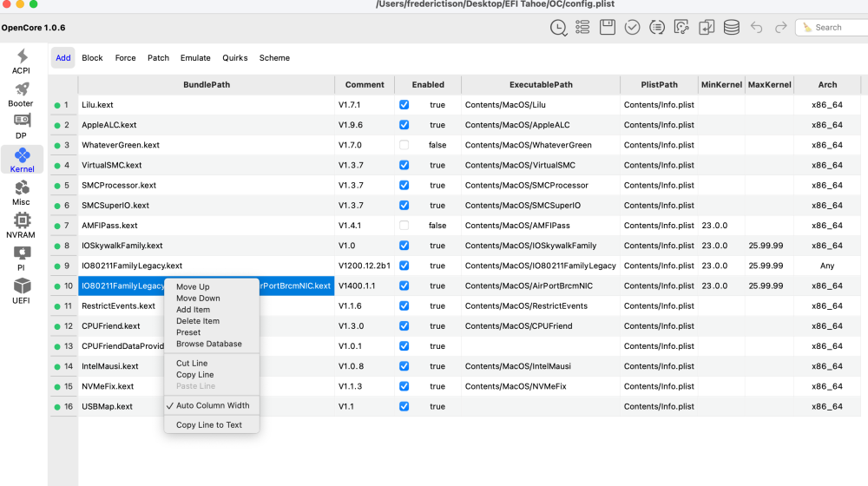Viewport: 868px width, 486px height.
Task: Toggle the VirtualSMC.kext enabled checkbox
Action: tap(404, 165)
